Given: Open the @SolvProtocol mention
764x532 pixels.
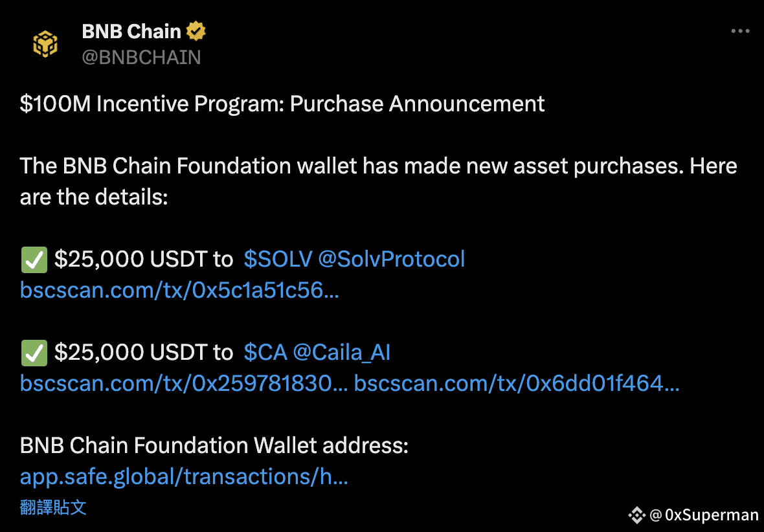Looking at the screenshot, I should [391, 259].
